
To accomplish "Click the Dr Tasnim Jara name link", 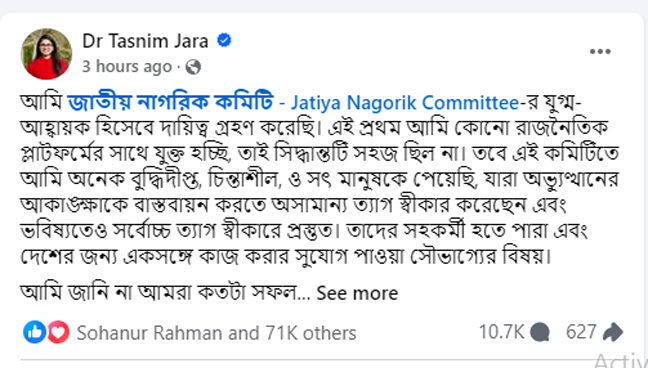I will pyautogui.click(x=145, y=41).
